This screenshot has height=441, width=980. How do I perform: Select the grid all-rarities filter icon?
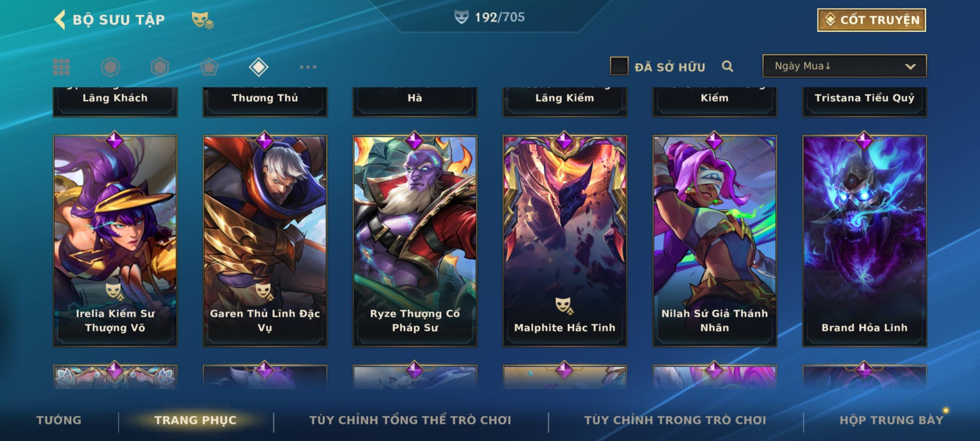pos(61,67)
